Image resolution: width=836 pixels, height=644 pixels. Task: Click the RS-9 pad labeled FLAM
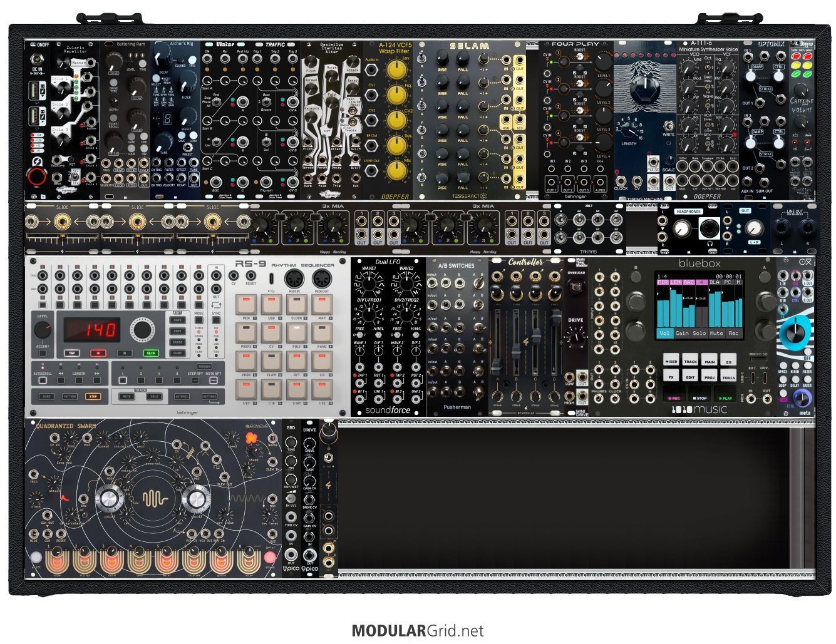point(271,361)
